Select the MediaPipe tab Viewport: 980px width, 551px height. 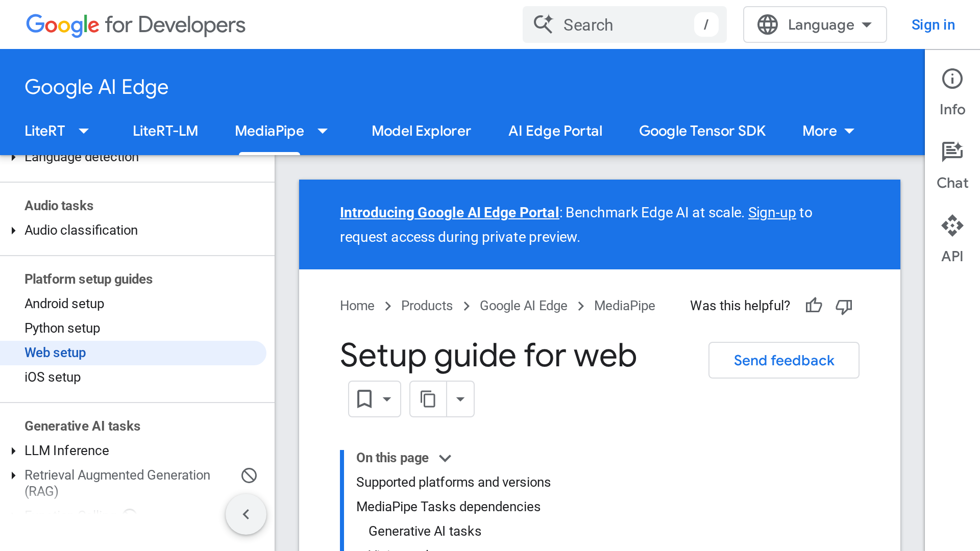tap(269, 131)
